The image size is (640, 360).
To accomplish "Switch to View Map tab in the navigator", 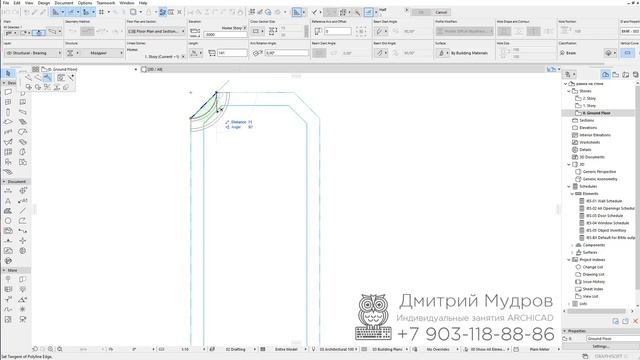I will pos(616,74).
